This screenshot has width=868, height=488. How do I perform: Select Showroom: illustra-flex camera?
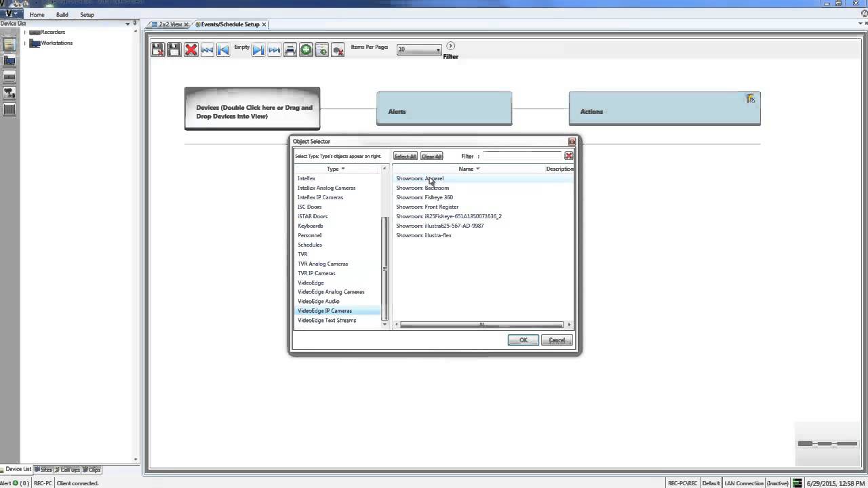click(424, 235)
